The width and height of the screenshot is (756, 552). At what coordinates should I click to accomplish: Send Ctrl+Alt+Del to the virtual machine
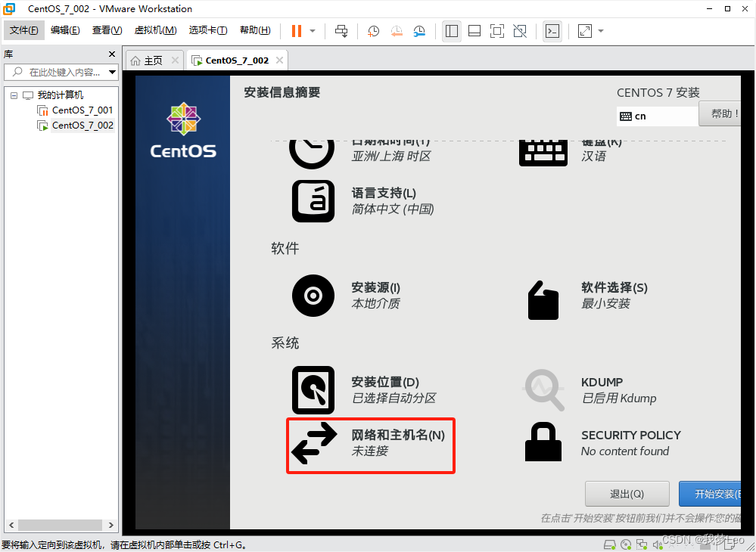click(x=341, y=31)
